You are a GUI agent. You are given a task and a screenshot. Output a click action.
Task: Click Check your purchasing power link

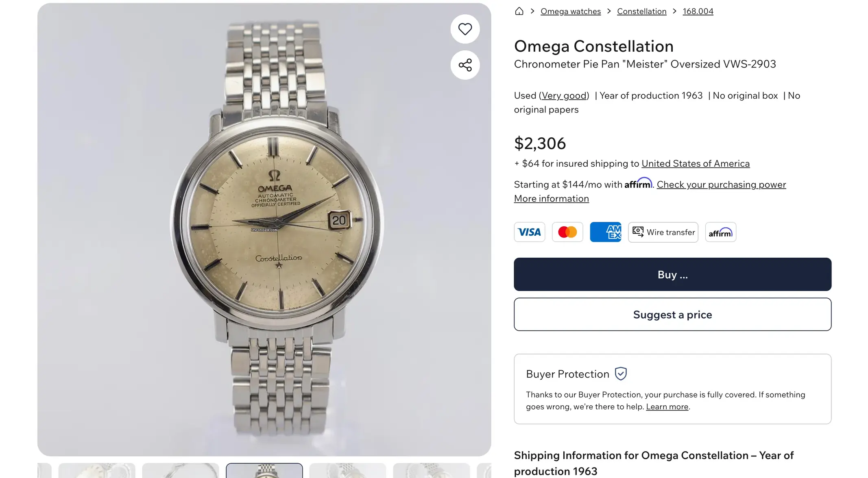pos(721,185)
